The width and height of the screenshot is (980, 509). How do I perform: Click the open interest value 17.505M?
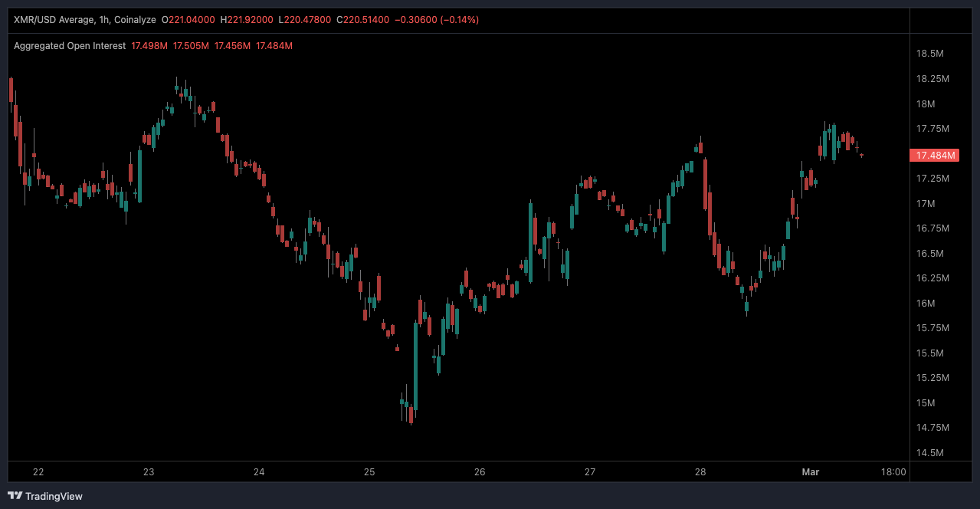(x=191, y=46)
